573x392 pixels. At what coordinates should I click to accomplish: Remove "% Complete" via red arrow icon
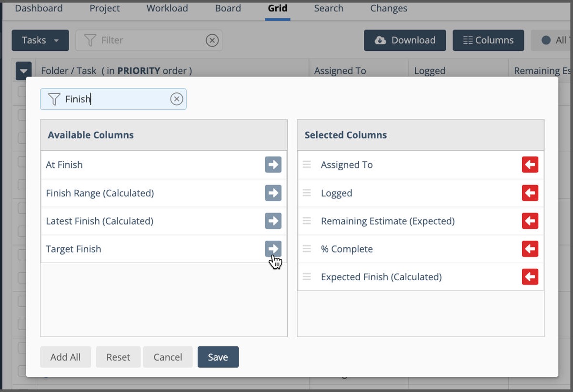pos(530,249)
